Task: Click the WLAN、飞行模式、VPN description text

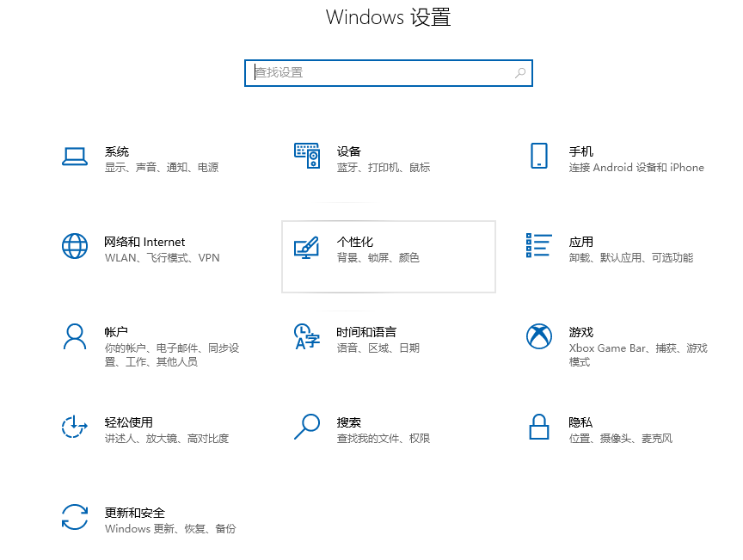Action: click(x=162, y=258)
